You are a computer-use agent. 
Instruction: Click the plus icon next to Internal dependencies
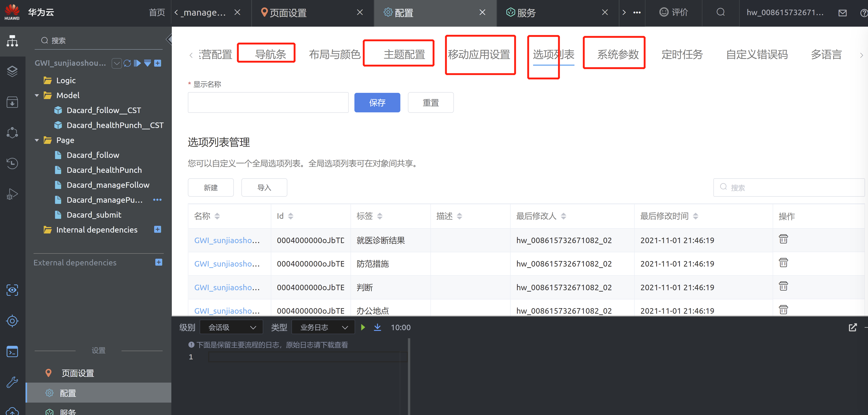pos(157,229)
